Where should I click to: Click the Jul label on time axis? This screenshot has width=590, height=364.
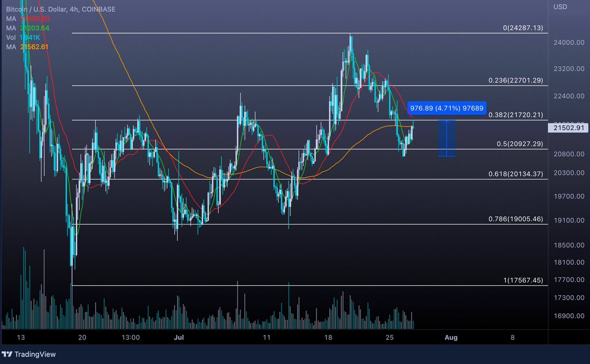pos(179,337)
